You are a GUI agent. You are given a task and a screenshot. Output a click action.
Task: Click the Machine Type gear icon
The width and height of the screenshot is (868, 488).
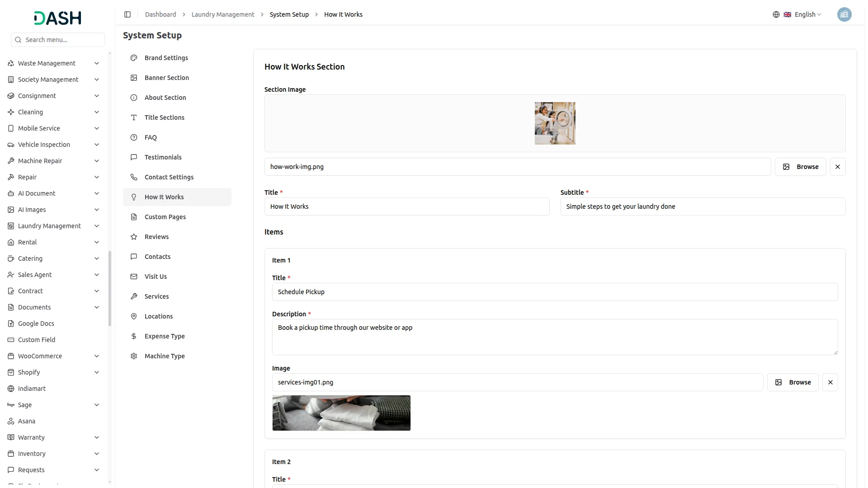coord(134,356)
